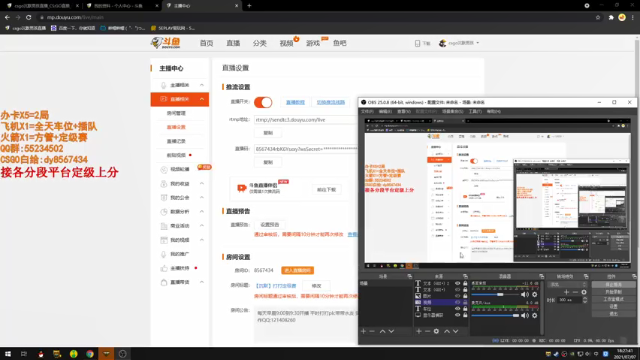Expand 我的公会 sidebar section
The image size is (640, 360).
coord(202,198)
